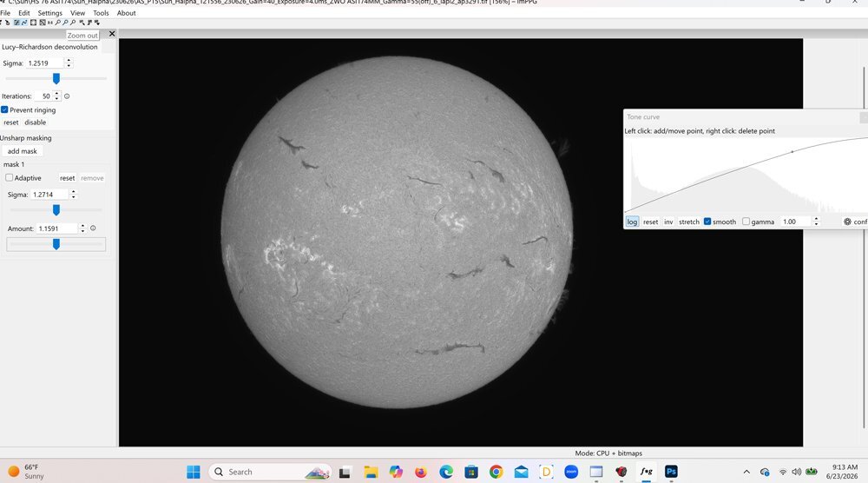The height and width of the screenshot is (483, 868).
Task: Click the Save image toolbar icon
Action: [x=7, y=23]
